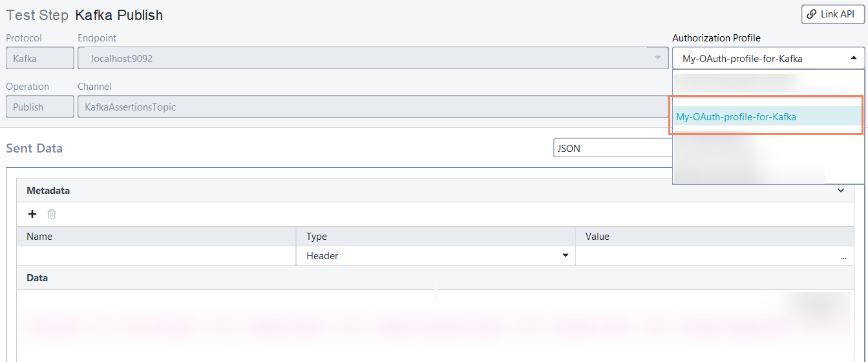Click the empty Name cell in metadata row
The image size is (868, 362).
[x=156, y=256]
